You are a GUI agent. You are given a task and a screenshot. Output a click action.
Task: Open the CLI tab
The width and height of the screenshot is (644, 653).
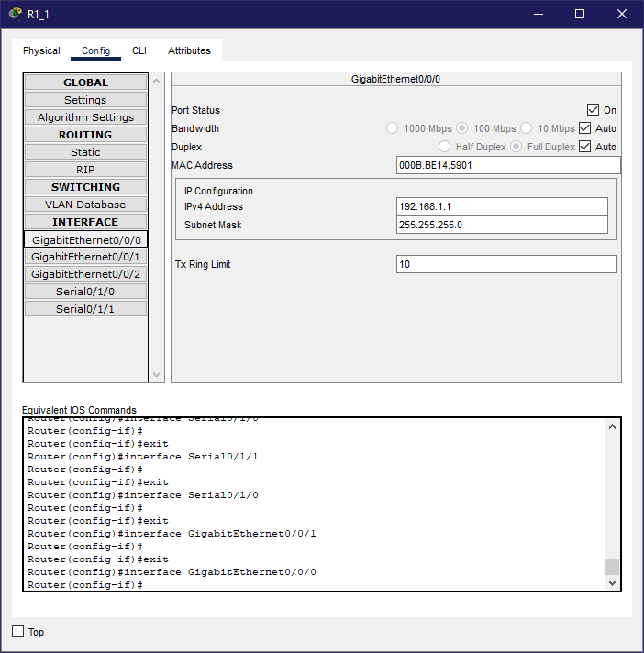tap(139, 50)
